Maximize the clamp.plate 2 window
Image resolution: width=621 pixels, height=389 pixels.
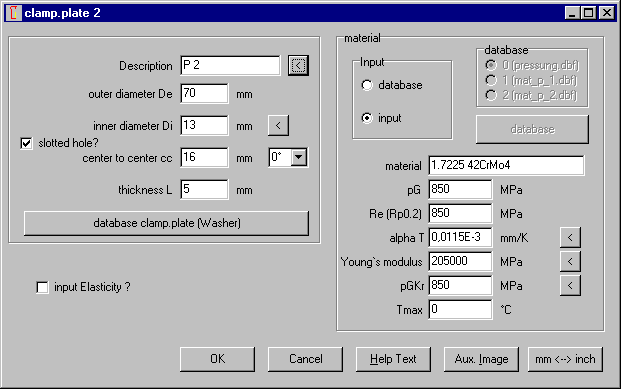pyautogui.click(x=589, y=13)
